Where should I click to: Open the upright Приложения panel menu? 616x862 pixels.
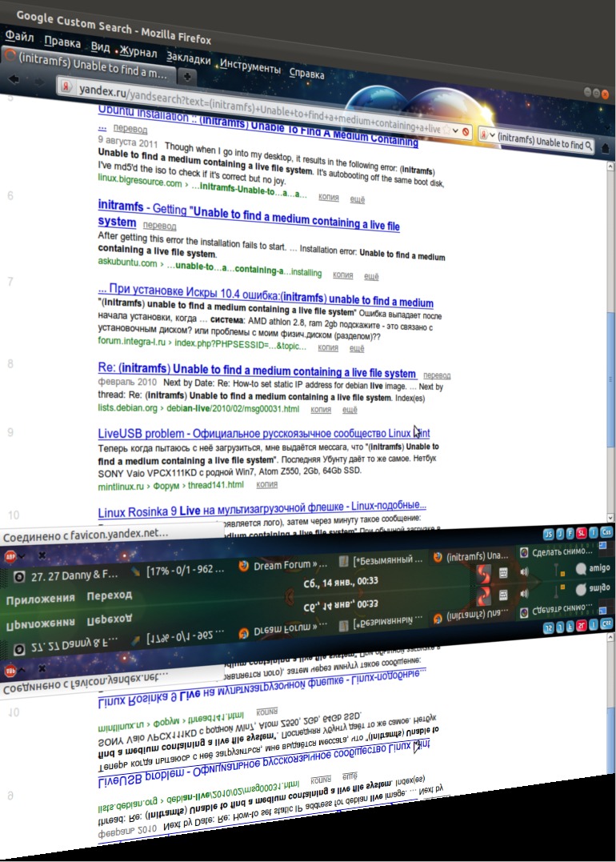click(40, 599)
